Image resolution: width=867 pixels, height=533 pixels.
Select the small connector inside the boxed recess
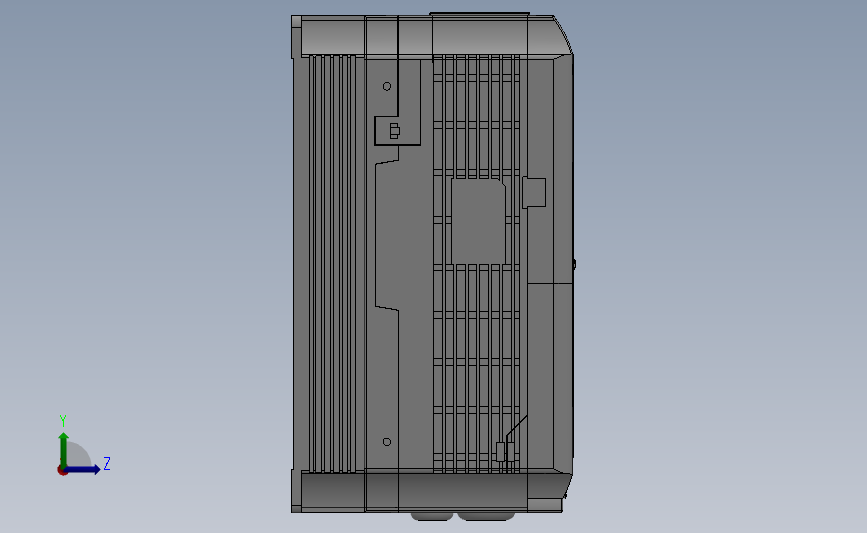pyautogui.click(x=394, y=131)
